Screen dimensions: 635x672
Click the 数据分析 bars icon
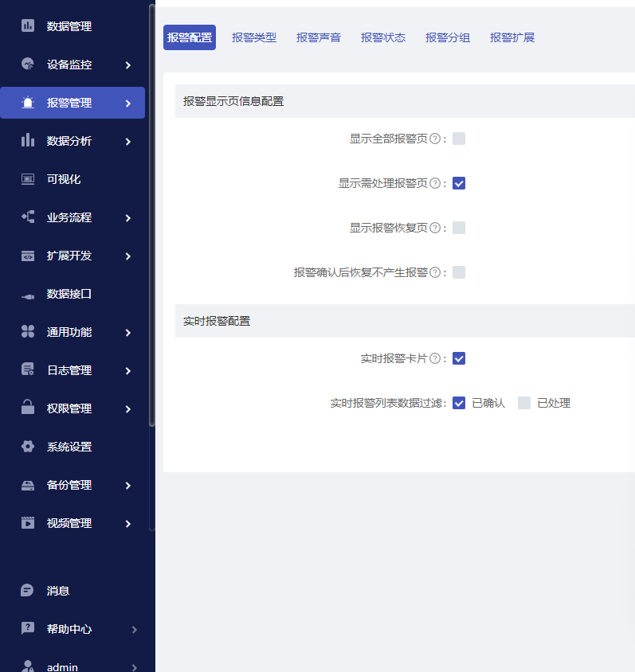28,141
